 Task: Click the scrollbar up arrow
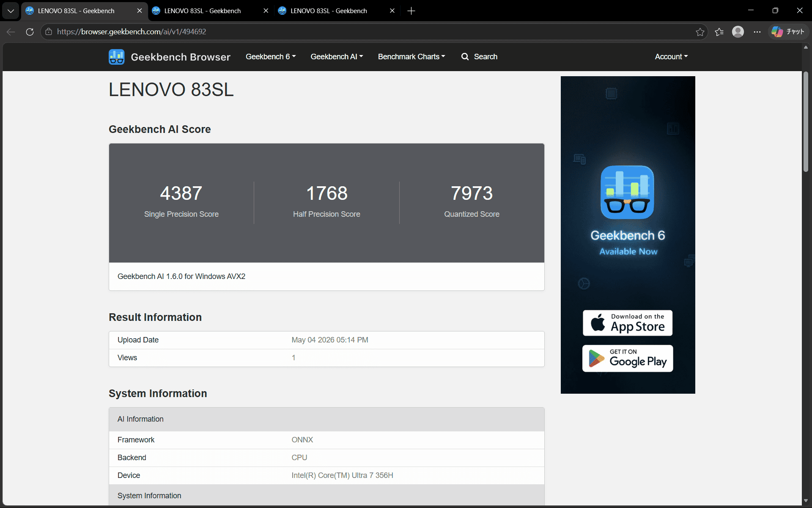pyautogui.click(x=806, y=47)
